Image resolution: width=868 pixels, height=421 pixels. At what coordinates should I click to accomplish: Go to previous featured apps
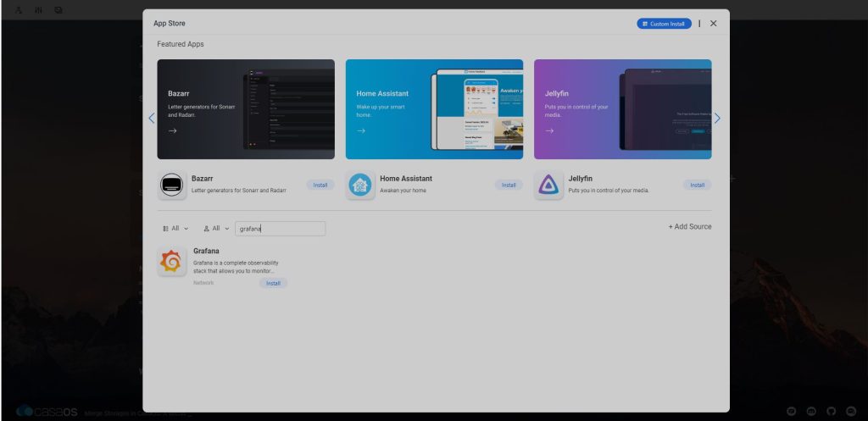click(151, 118)
